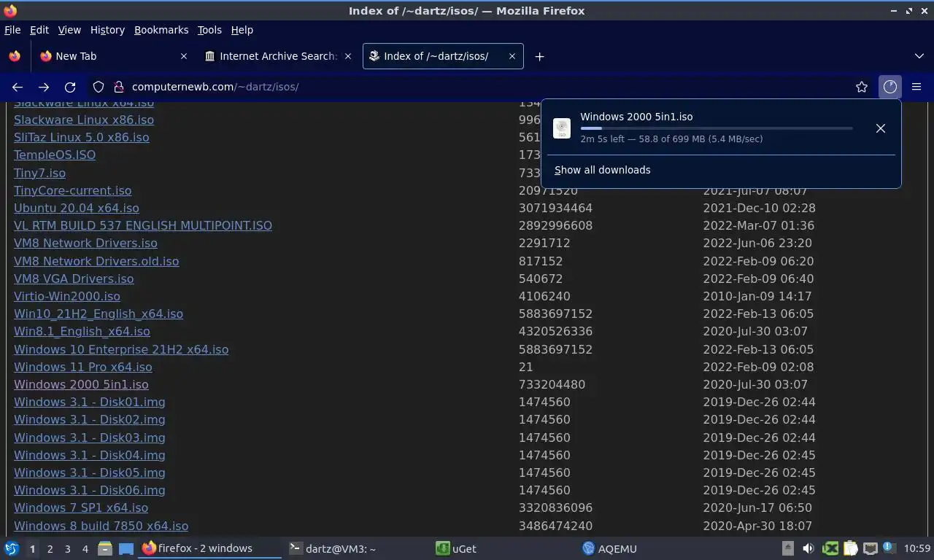Click Win10_21H2_English_x64.iso link
Viewport: 934px width, 560px height.
[x=99, y=314]
